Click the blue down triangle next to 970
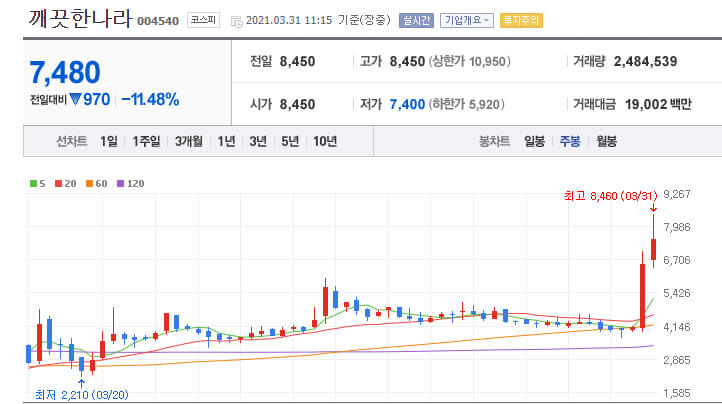Viewport: 722px width, 404px height. click(76, 99)
